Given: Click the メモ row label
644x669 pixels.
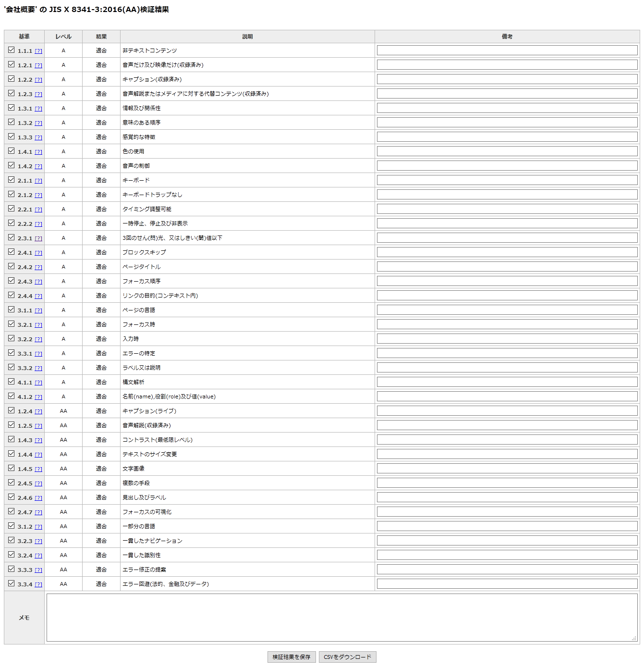Looking at the screenshot, I should (24, 618).
